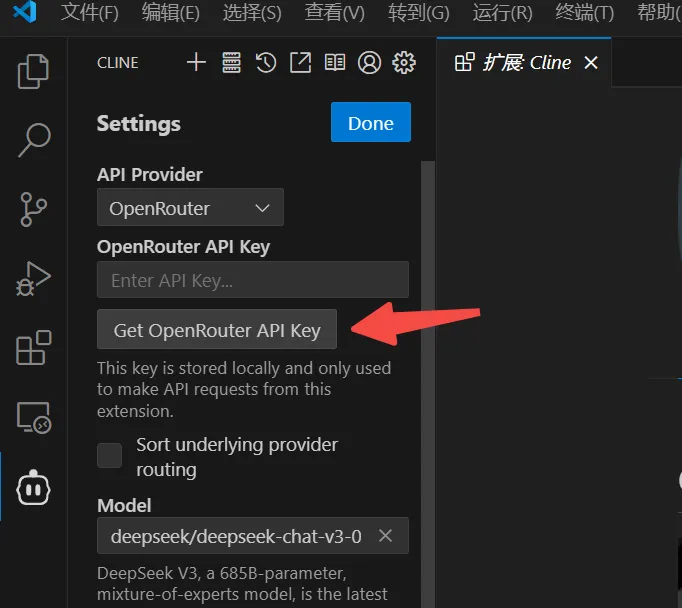Open Cline in editor popout icon

click(301, 63)
